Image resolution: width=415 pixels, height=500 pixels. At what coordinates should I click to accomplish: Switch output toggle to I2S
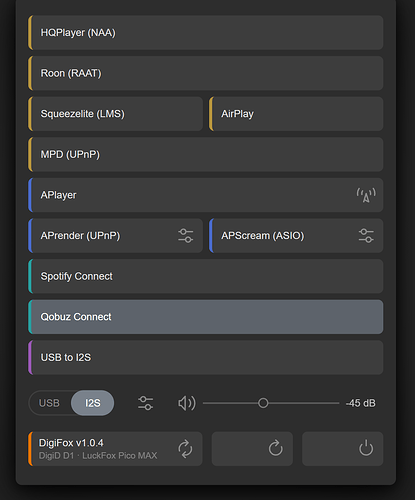click(x=93, y=403)
